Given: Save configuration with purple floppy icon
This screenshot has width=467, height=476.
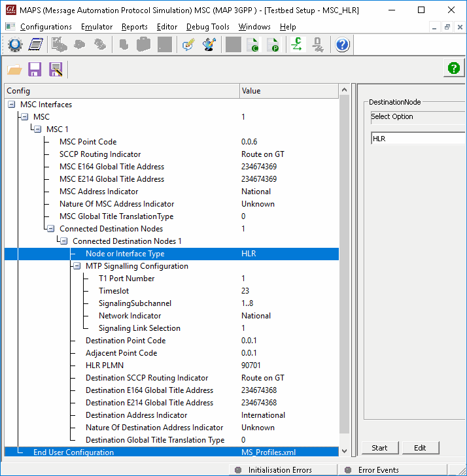Looking at the screenshot, I should pos(35,69).
